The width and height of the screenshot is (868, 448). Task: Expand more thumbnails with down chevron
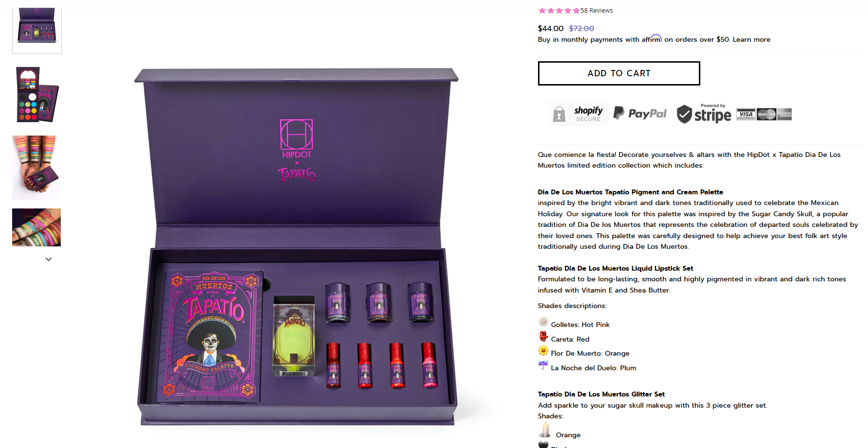(x=49, y=259)
